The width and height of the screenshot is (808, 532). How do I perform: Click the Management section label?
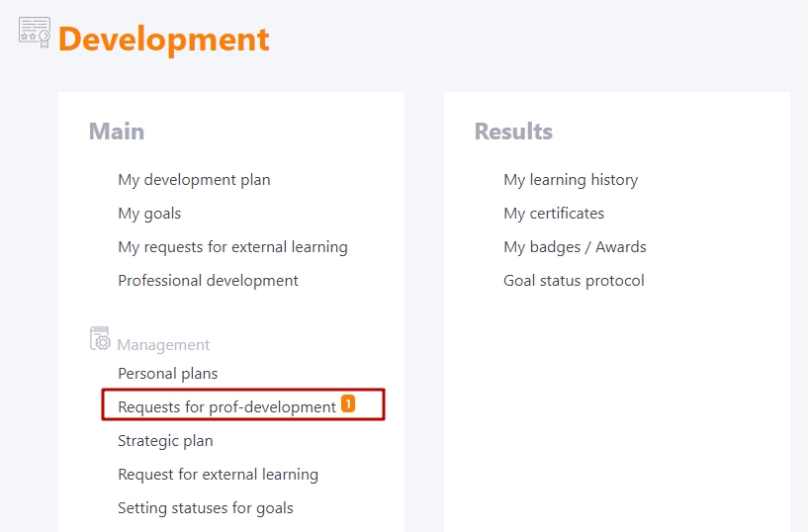click(x=163, y=344)
